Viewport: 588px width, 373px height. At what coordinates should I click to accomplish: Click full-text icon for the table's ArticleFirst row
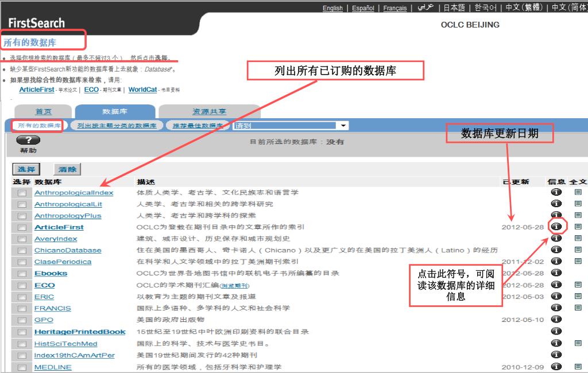coord(578,227)
